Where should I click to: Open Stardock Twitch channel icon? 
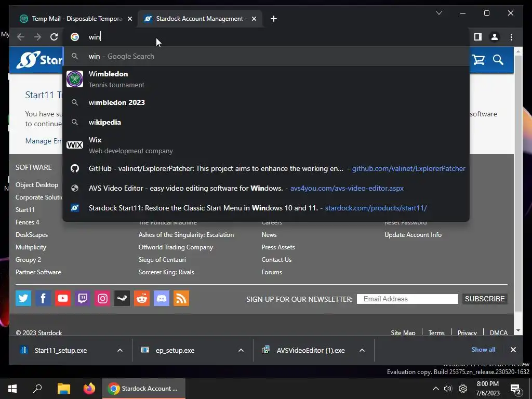pyautogui.click(x=83, y=298)
